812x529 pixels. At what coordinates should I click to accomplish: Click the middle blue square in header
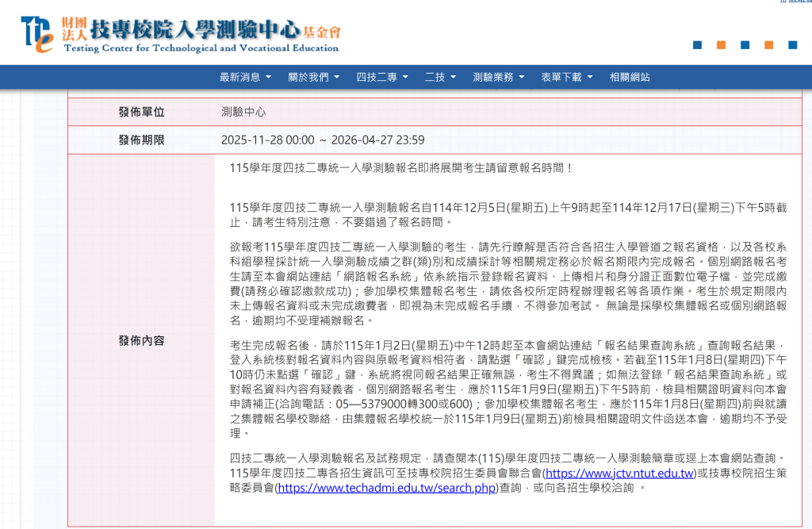coord(745,45)
